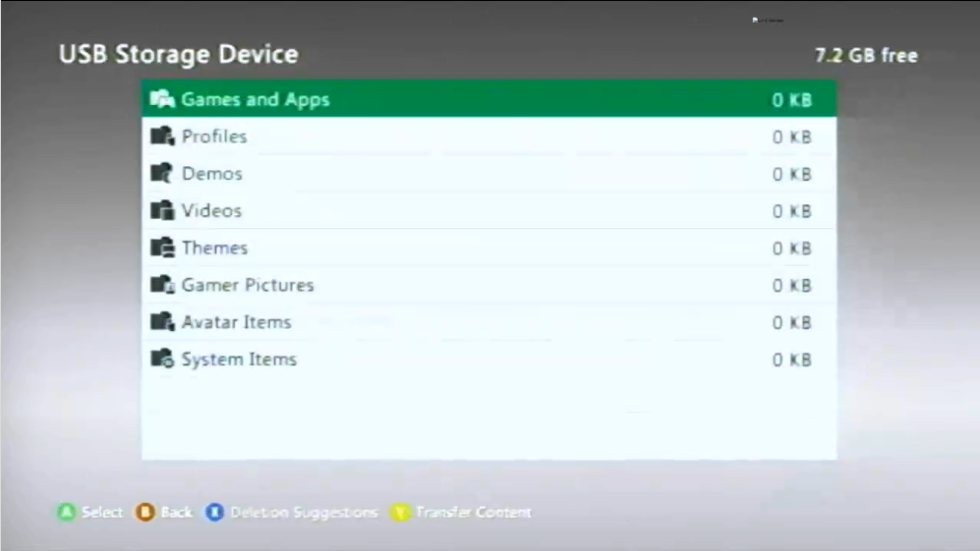Open the Themes category

click(489, 248)
